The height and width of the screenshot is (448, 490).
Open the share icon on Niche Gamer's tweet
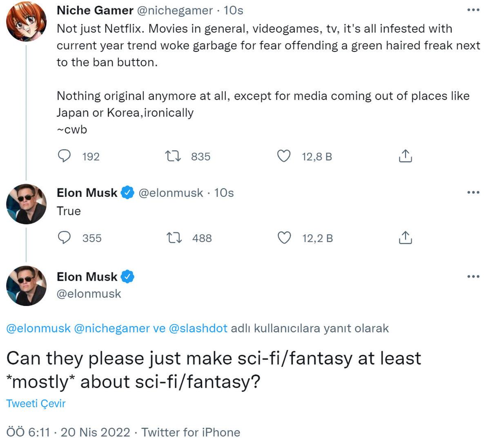(405, 156)
